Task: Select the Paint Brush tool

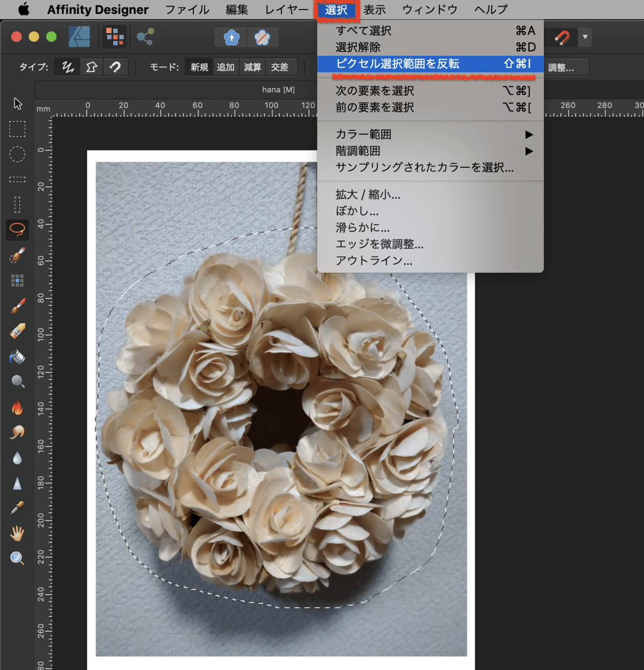Action: pyautogui.click(x=17, y=306)
